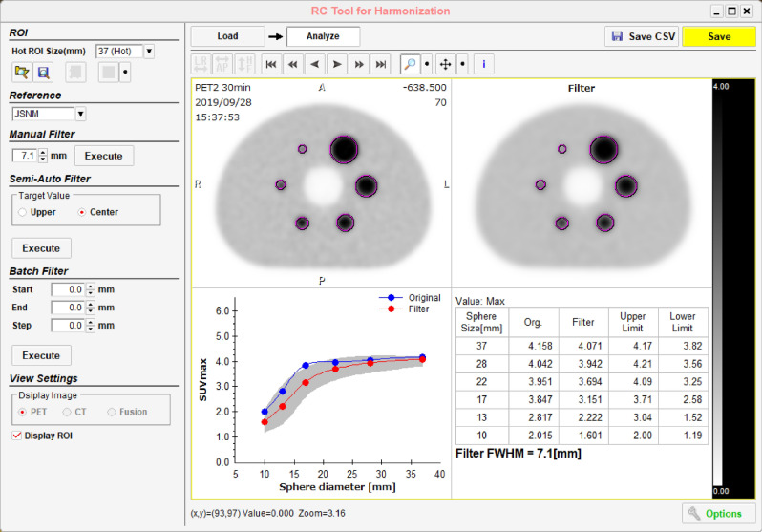
Task: Click the Analyze step button
Action: point(323,36)
